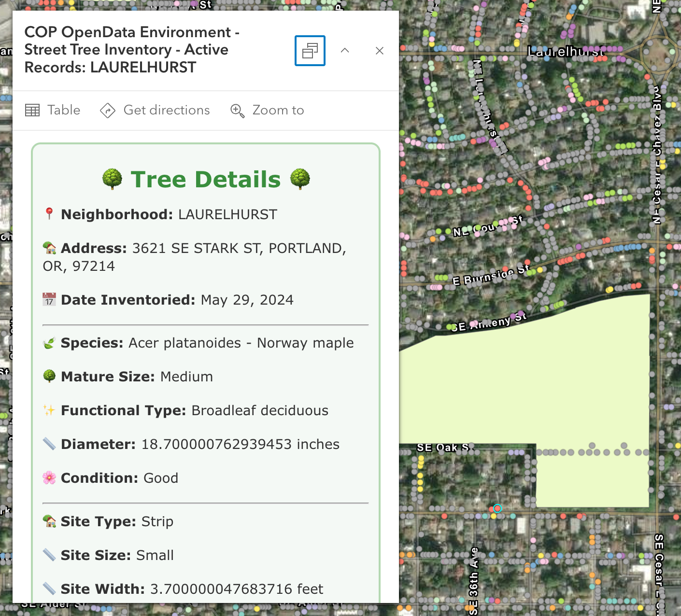The height and width of the screenshot is (616, 681).
Task: Close the Tree Details popup
Action: (380, 51)
